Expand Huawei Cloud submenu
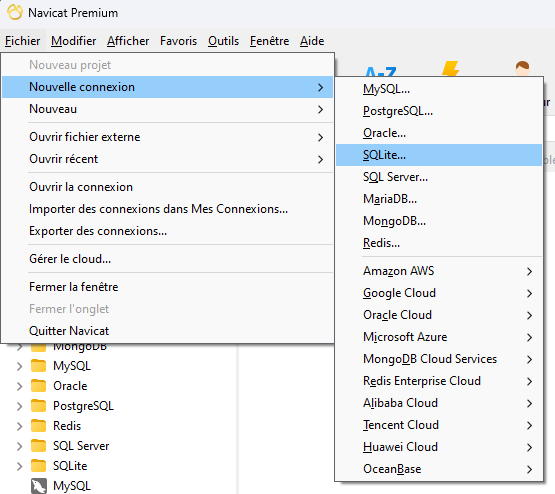The width and height of the screenshot is (555, 494). (439, 447)
